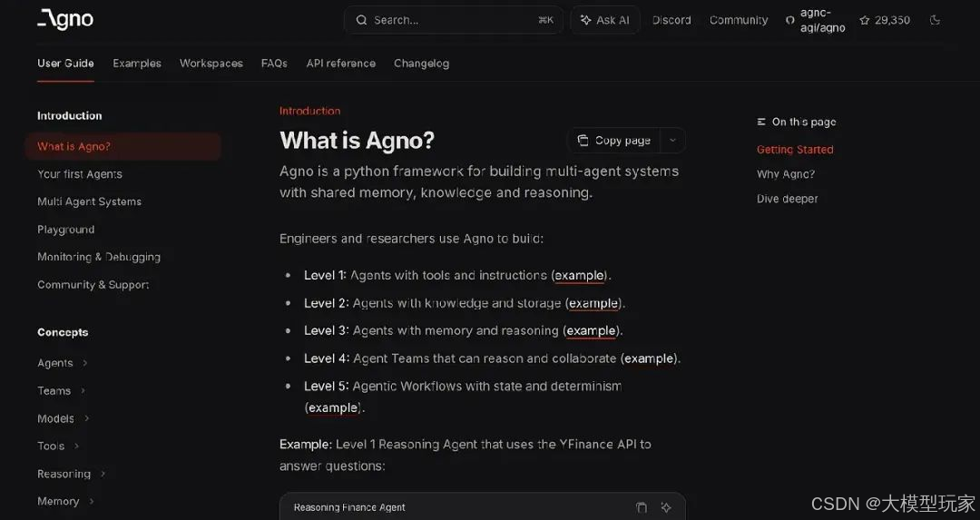Open the Reasoning sidebar item
The width and height of the screenshot is (980, 520).
[64, 474]
